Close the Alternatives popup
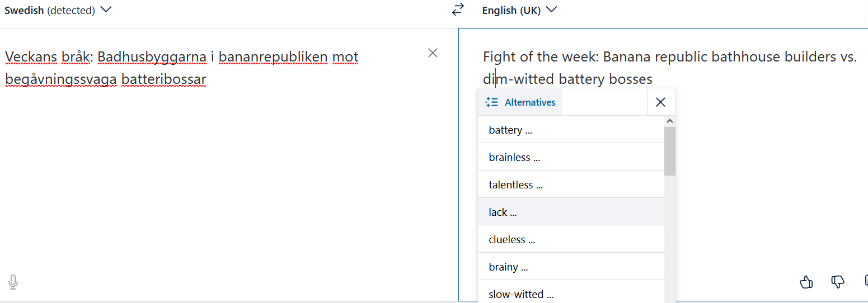The height and width of the screenshot is (303, 868). (x=660, y=102)
